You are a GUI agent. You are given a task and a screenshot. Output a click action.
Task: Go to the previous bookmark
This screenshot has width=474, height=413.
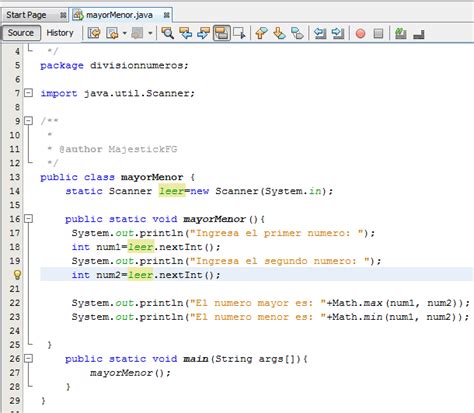(262, 33)
